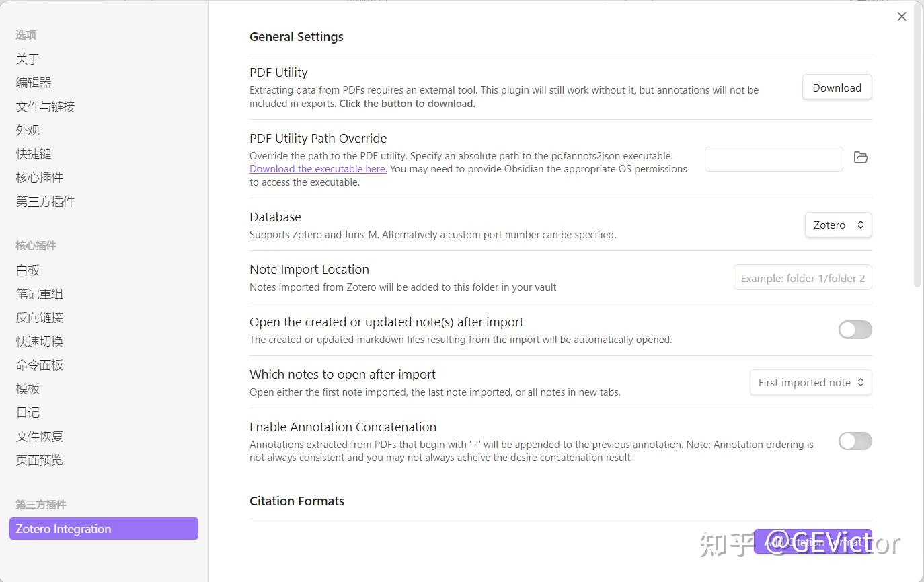The width and height of the screenshot is (924, 582).
Task: Open 模板 core plugin settings
Action: 28,388
